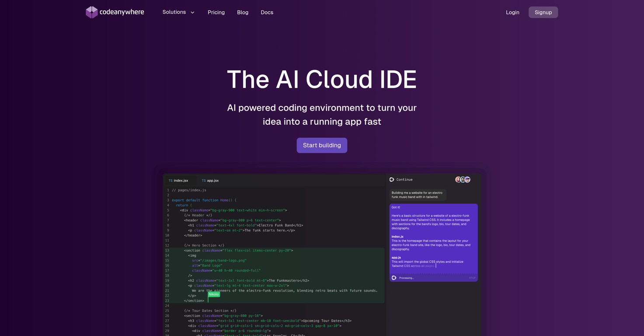Open the Blog page
The height and width of the screenshot is (336, 644).
point(243,12)
